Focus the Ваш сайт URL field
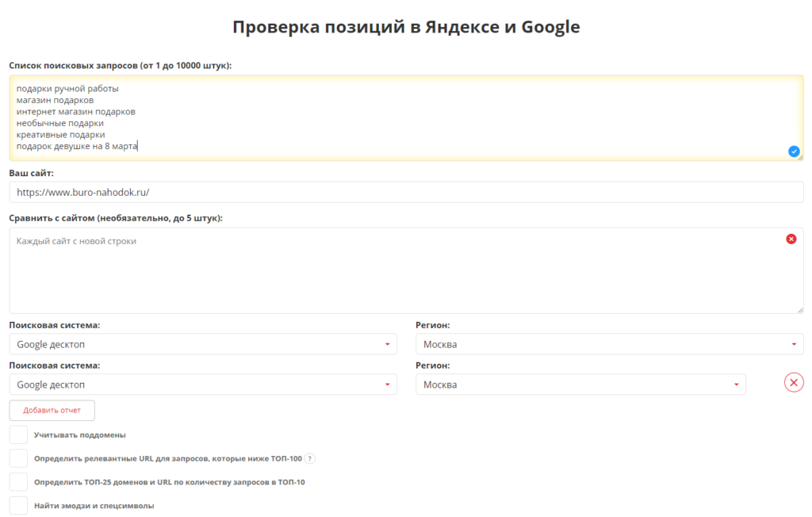812x517 pixels. click(406, 192)
